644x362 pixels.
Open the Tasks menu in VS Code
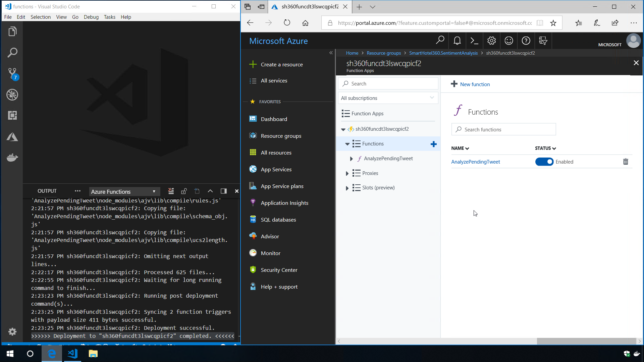pyautogui.click(x=109, y=17)
